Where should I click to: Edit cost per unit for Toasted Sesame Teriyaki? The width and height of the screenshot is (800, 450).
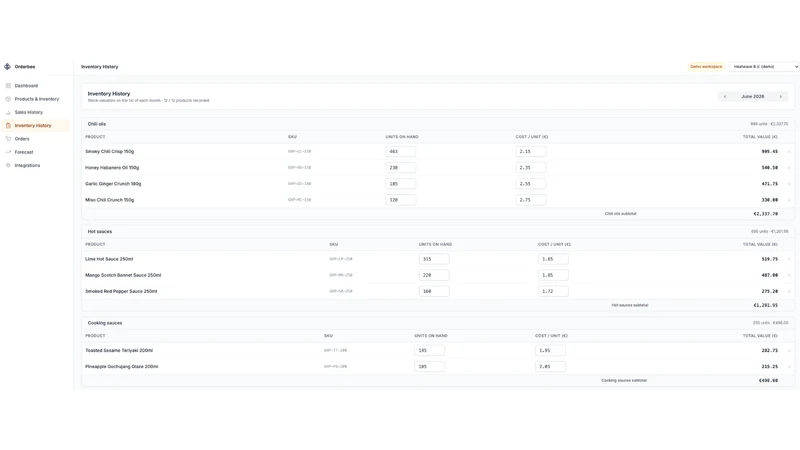coord(550,351)
